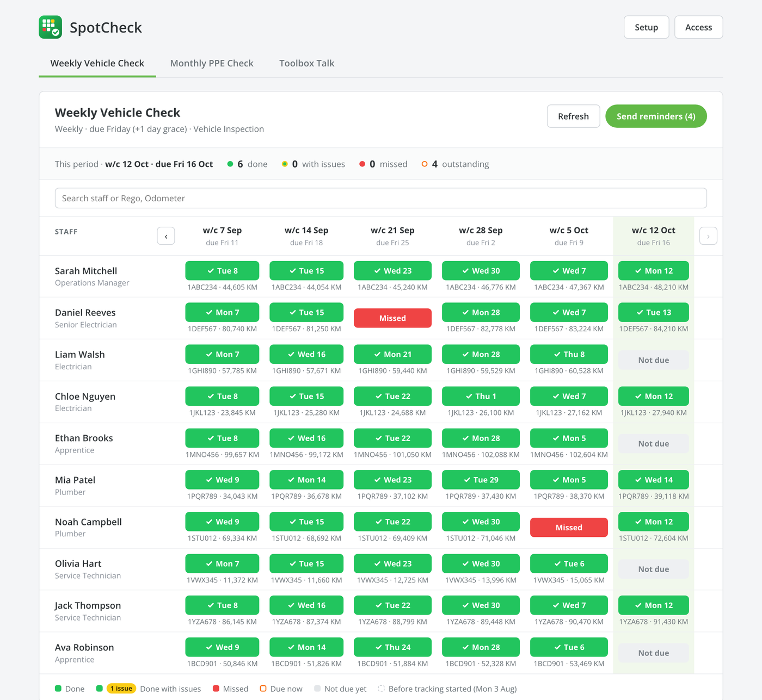762x700 pixels.
Task: Open Daniel Reeves' Missed check for w/c 21 Sep
Action: click(x=392, y=318)
